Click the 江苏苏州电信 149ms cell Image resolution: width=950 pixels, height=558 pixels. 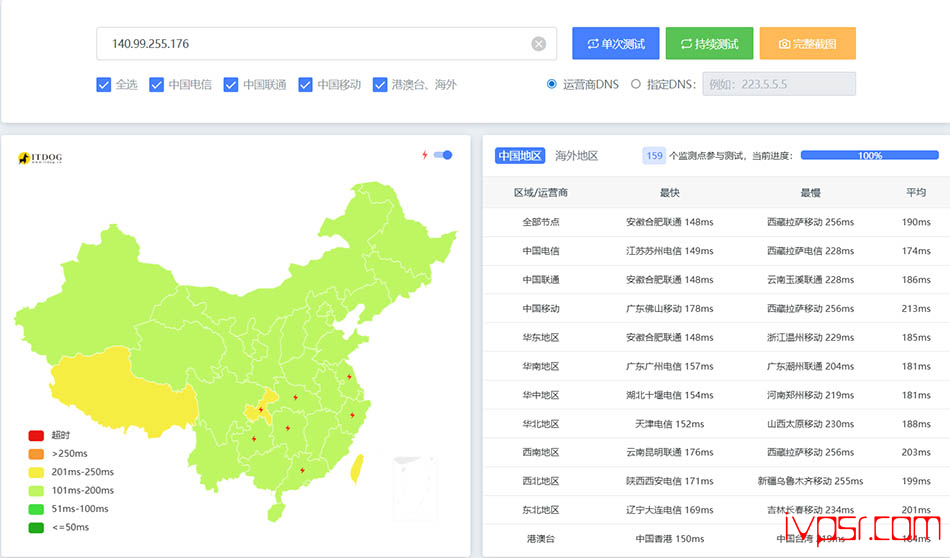click(669, 251)
